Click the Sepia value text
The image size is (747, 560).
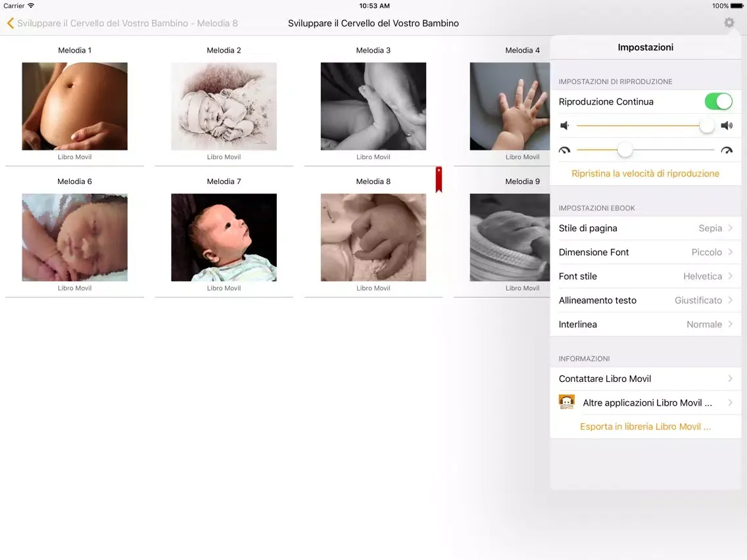click(x=710, y=228)
